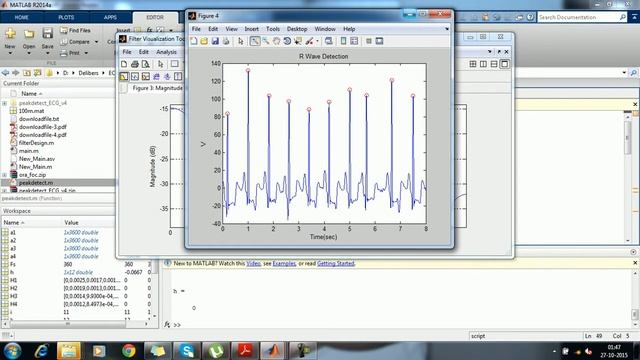Open File menu in Figure 4
Screen dimensions: 640x360
point(196,29)
